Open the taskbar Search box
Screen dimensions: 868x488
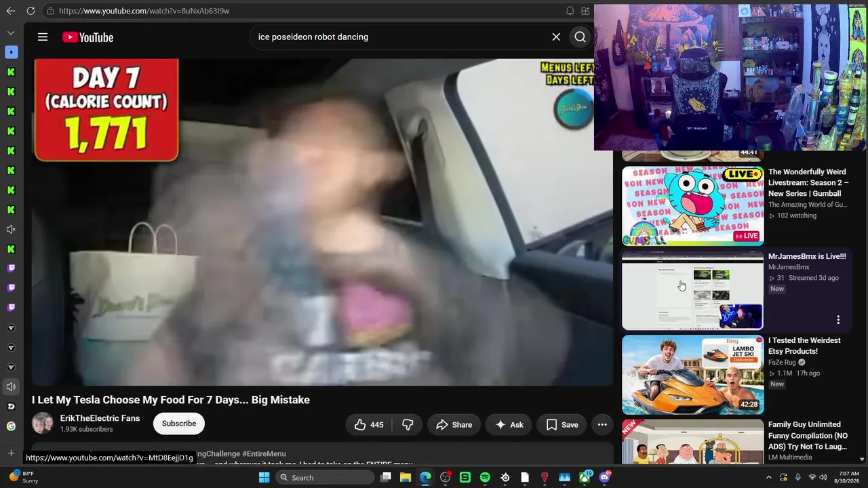pyautogui.click(x=325, y=478)
